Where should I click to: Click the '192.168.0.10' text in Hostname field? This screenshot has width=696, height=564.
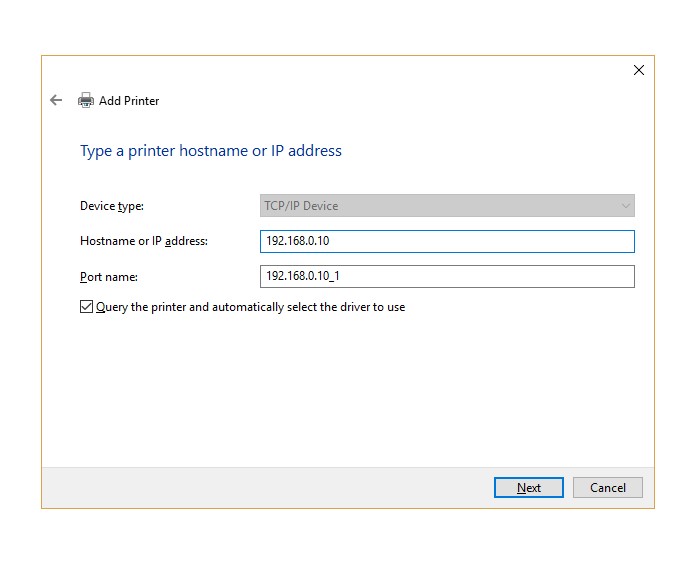(x=299, y=241)
